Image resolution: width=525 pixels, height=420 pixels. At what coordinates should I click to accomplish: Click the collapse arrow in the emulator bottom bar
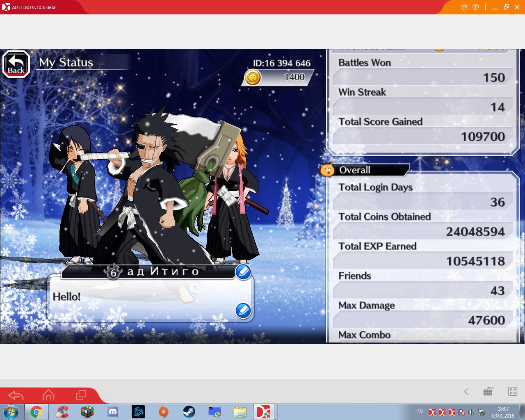coord(466,391)
